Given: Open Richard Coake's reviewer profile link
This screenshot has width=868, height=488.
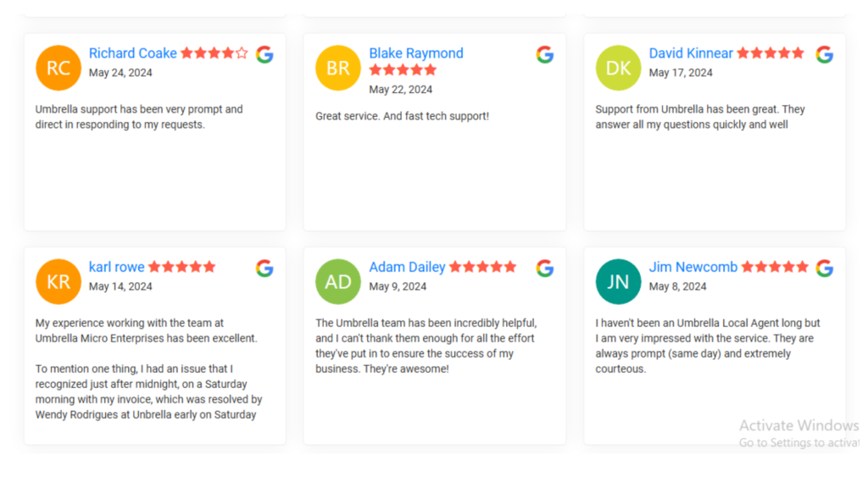Looking at the screenshot, I should click(133, 53).
